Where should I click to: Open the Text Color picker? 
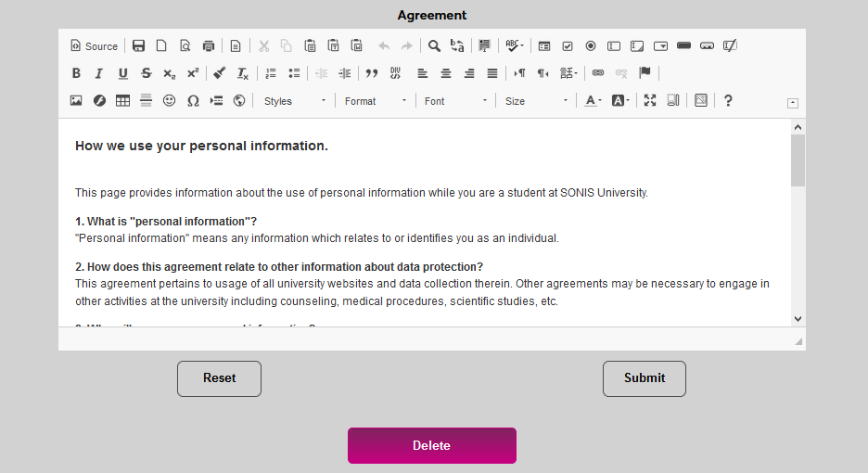click(593, 101)
